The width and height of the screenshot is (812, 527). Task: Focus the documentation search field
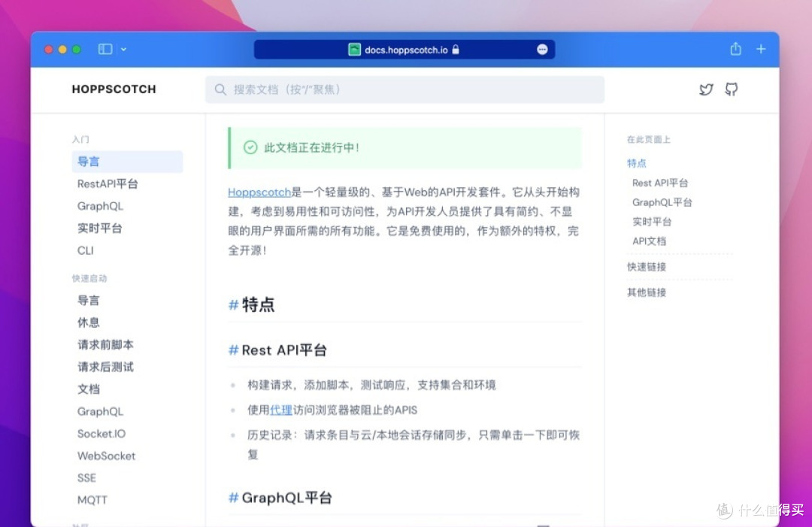click(x=404, y=89)
